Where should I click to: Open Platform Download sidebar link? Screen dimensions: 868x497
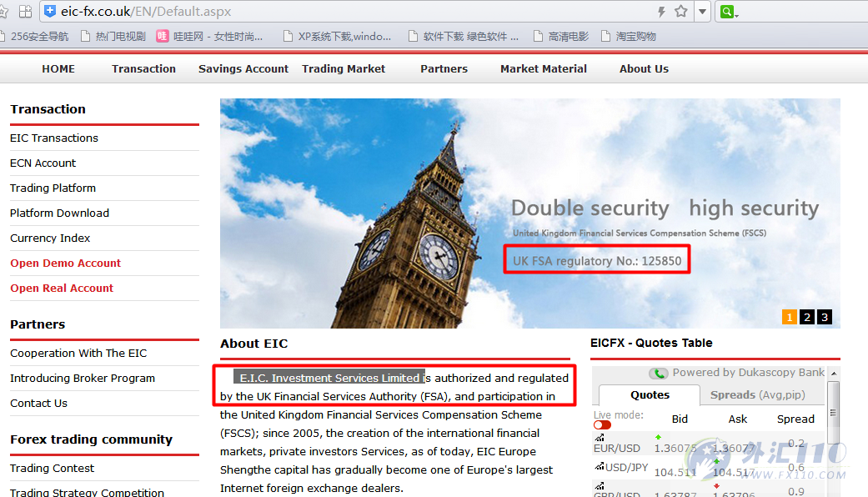coord(60,213)
